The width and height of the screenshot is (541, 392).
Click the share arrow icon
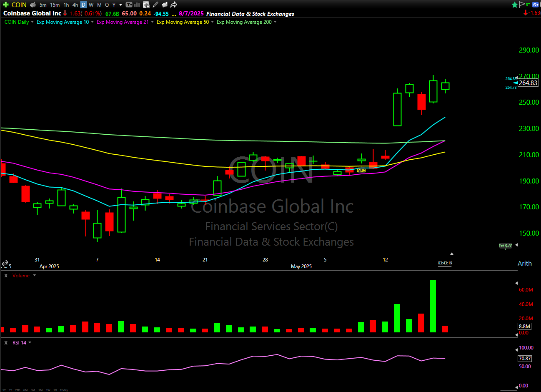174,5
